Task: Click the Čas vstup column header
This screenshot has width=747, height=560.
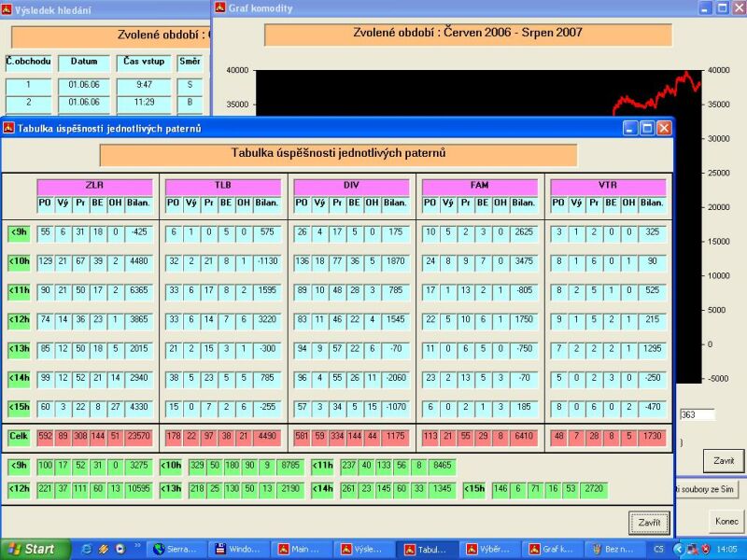Action: [x=144, y=63]
